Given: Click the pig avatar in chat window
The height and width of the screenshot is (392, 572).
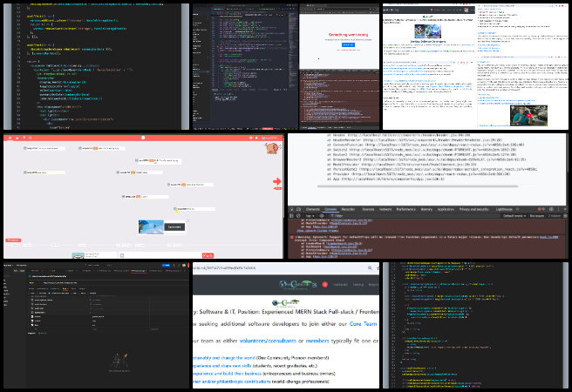Looking at the screenshot, I should tap(271, 146).
